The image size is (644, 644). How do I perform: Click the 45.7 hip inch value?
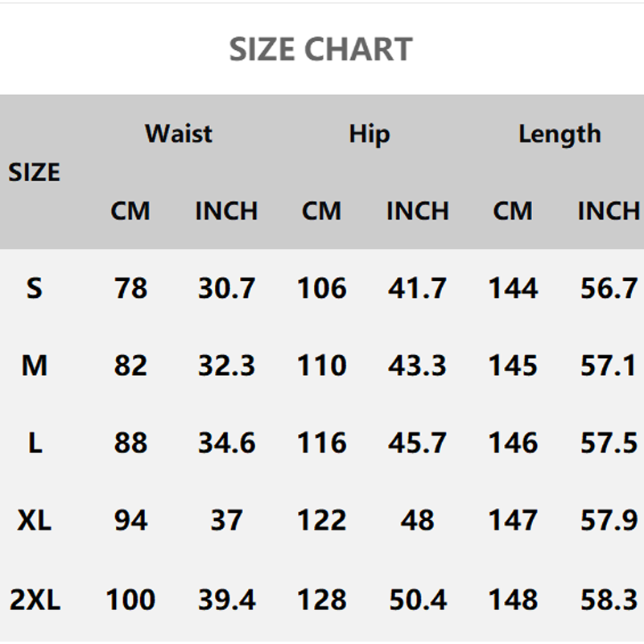(x=417, y=443)
